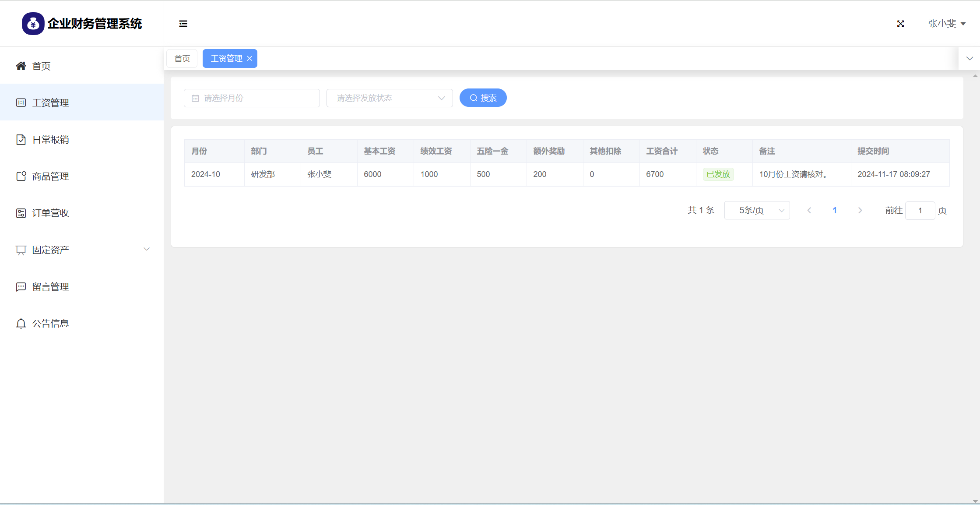The height and width of the screenshot is (505, 980).
Task: Go to next page arrow
Action: click(x=860, y=211)
